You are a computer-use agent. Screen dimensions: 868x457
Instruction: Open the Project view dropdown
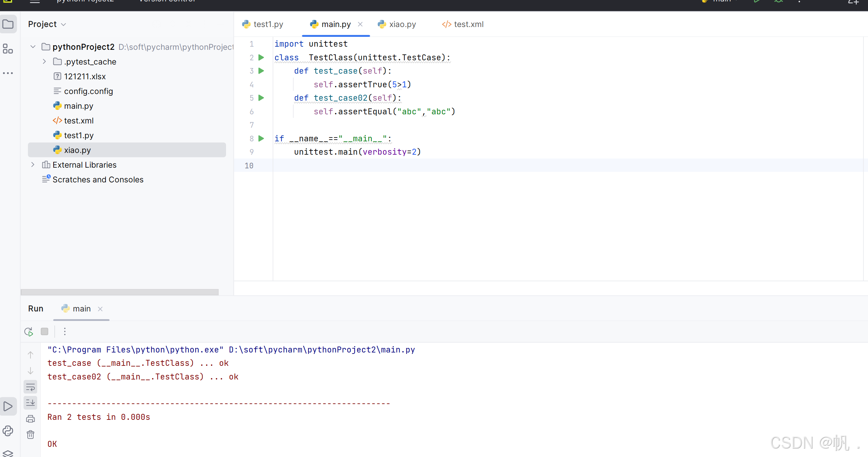63,24
